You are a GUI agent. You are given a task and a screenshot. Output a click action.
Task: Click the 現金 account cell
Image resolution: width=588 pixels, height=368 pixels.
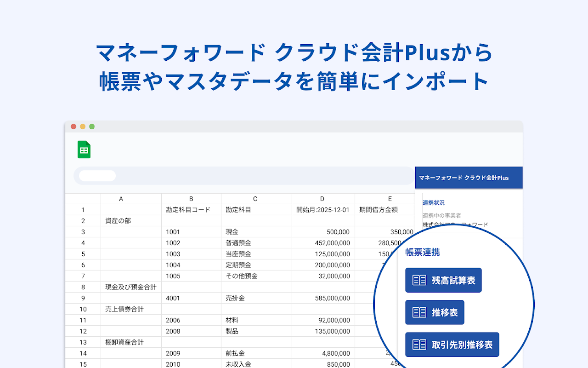coord(256,232)
